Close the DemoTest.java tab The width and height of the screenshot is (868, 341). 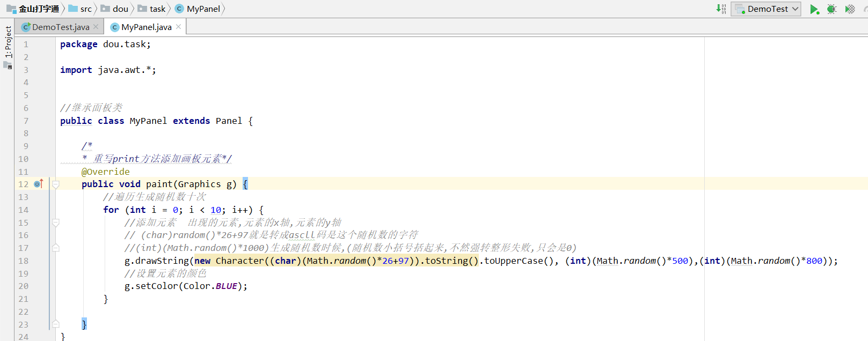click(96, 27)
